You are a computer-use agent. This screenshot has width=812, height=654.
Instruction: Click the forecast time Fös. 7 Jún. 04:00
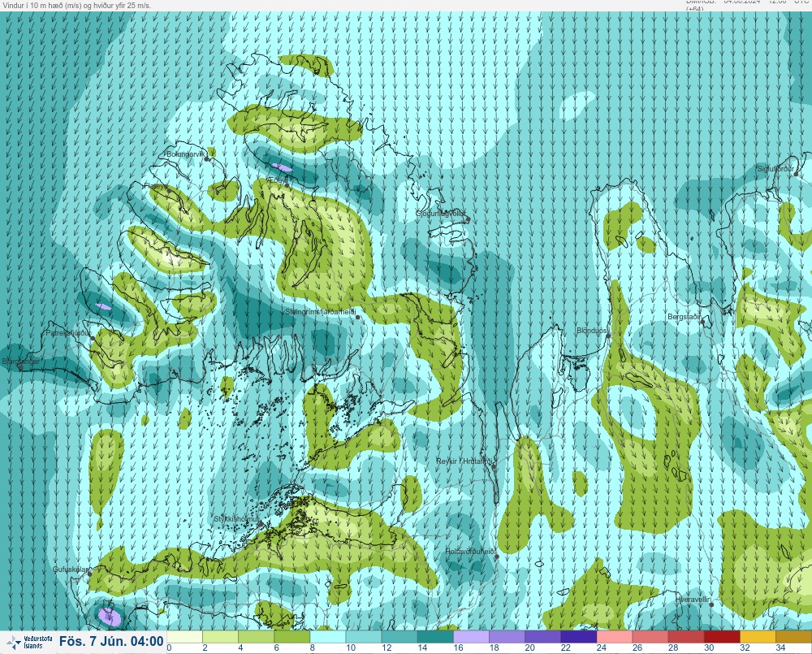click(111, 642)
